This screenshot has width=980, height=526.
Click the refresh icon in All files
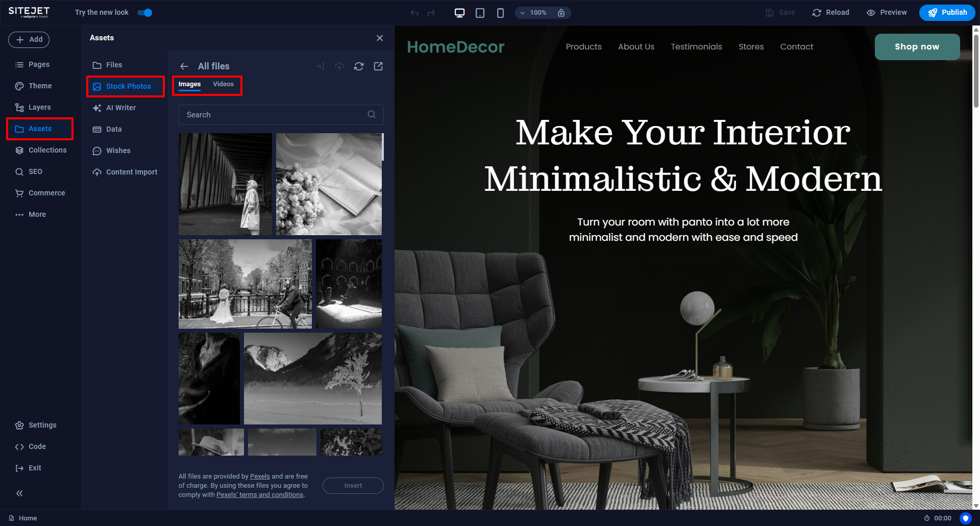tap(359, 66)
